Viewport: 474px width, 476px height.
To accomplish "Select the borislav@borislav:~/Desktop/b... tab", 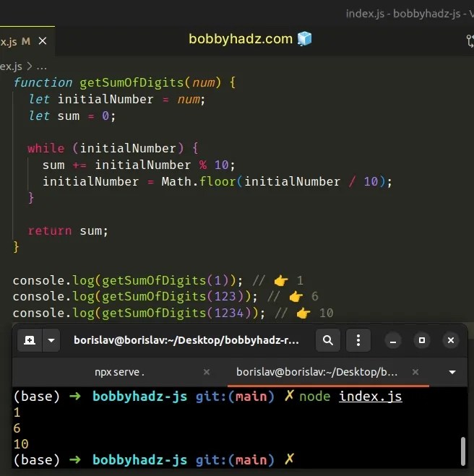I will click(316, 372).
